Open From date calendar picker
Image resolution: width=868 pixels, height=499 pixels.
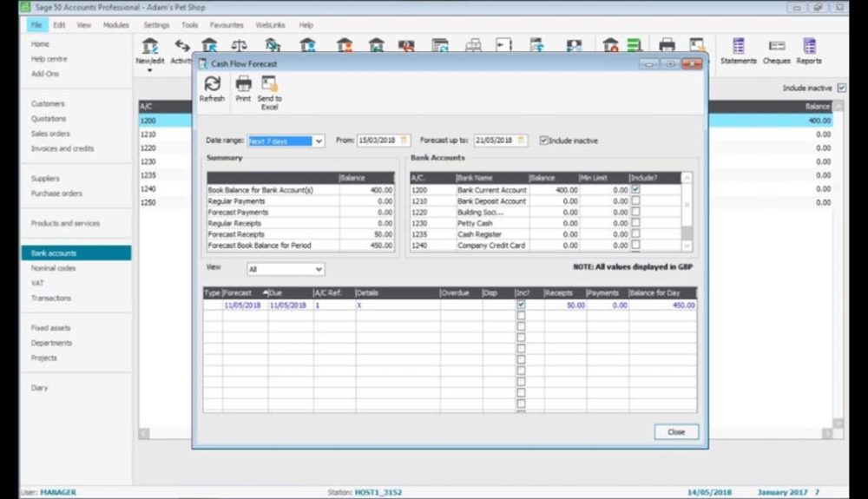click(404, 141)
